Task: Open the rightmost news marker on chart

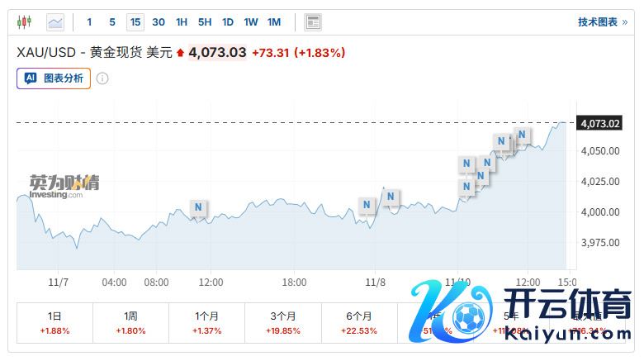Action: (x=522, y=135)
